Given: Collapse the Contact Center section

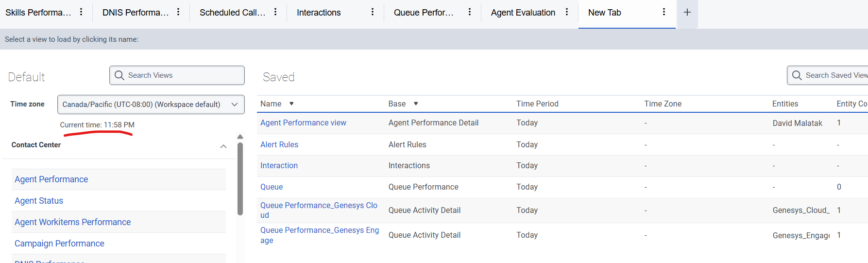Looking at the screenshot, I should pos(223,146).
